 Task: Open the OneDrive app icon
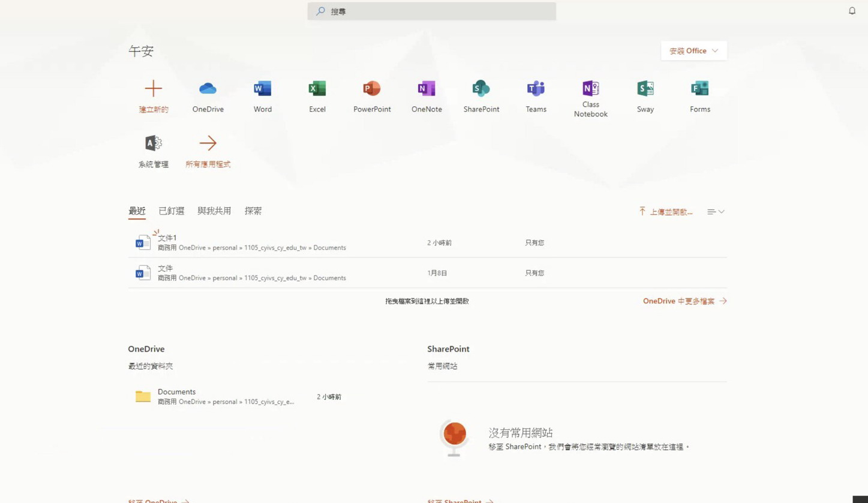tap(208, 89)
